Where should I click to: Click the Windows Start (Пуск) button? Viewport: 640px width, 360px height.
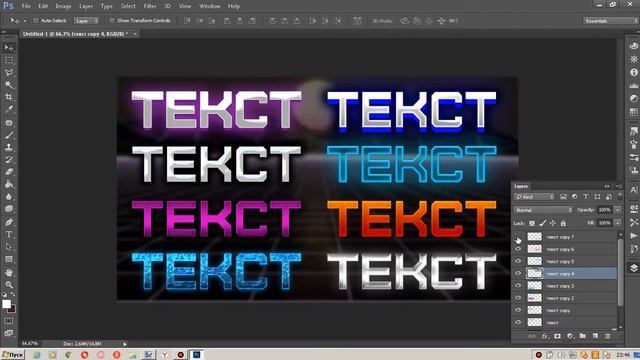click(x=13, y=355)
